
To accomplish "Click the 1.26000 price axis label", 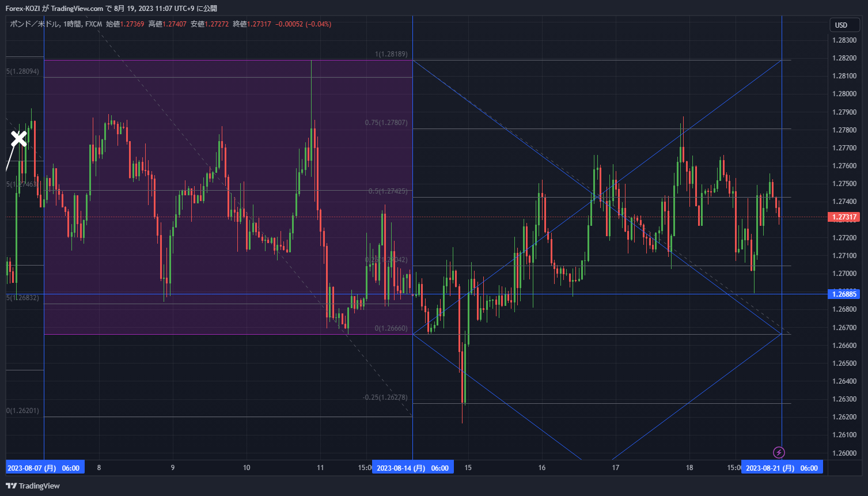I will click(x=844, y=453).
